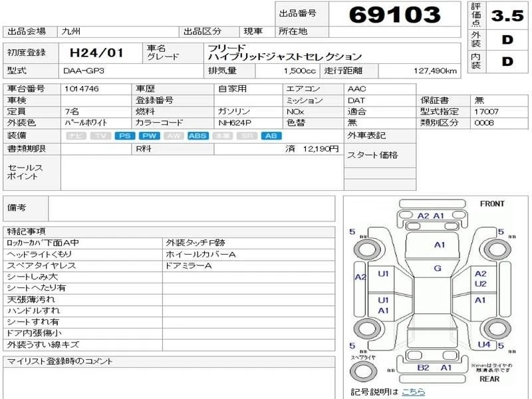
Task: Click the model designation number 17007
Action: click(x=486, y=112)
